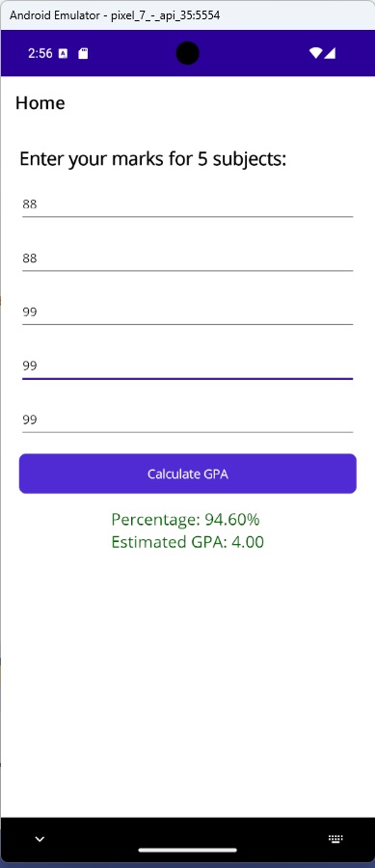
Task: Tap the gesture navigation home pill
Action: [187, 850]
